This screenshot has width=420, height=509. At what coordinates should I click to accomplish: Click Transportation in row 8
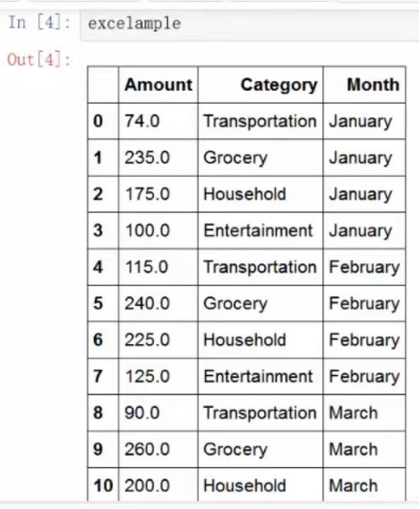pyautogui.click(x=260, y=412)
